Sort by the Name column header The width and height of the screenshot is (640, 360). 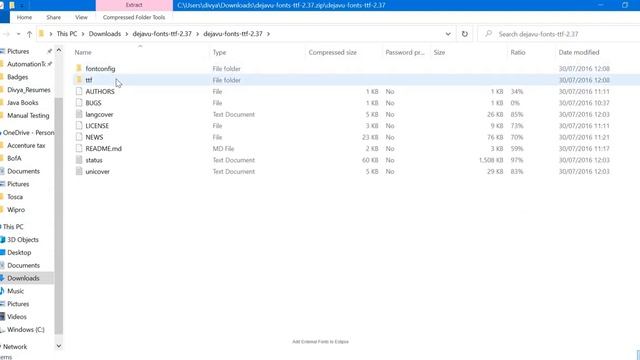[x=83, y=52]
